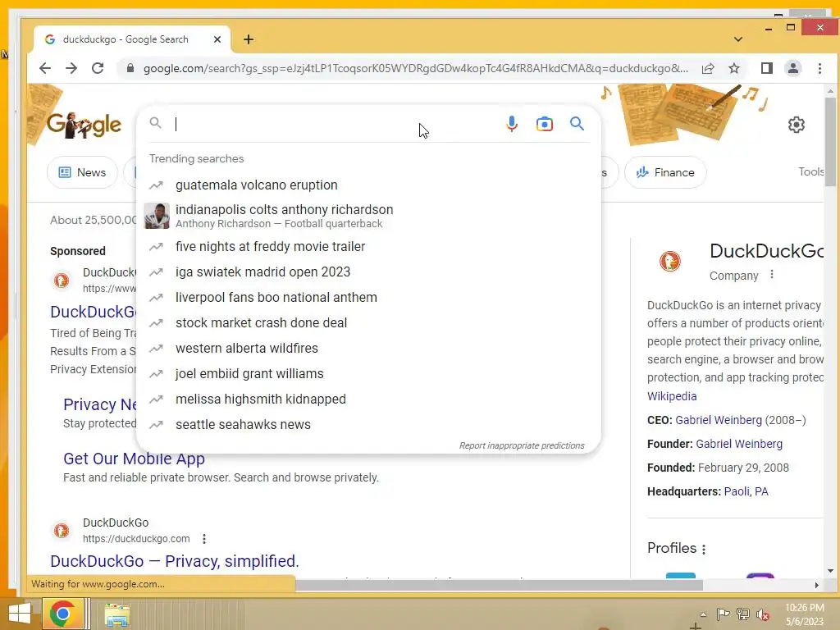Choose suggestion liverpool fans boo national anthem
This screenshot has width=840, height=630.
coord(368,297)
